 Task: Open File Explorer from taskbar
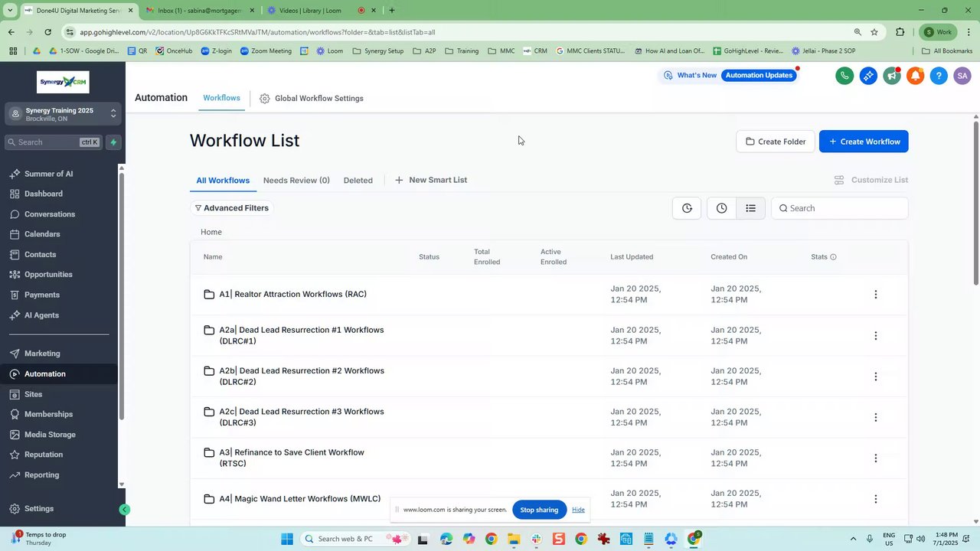click(x=513, y=539)
